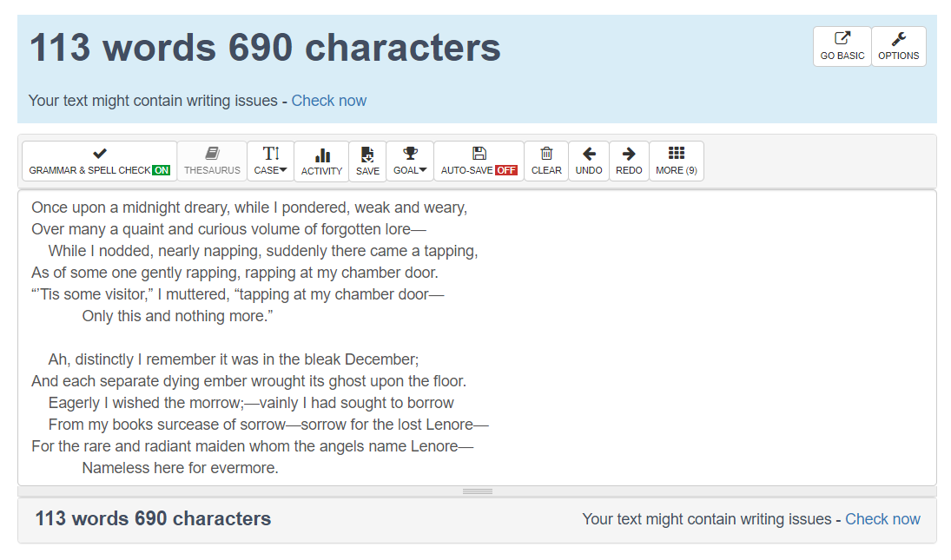
Task: Click line 'Ah, distinctly I remember'
Action: point(234,359)
